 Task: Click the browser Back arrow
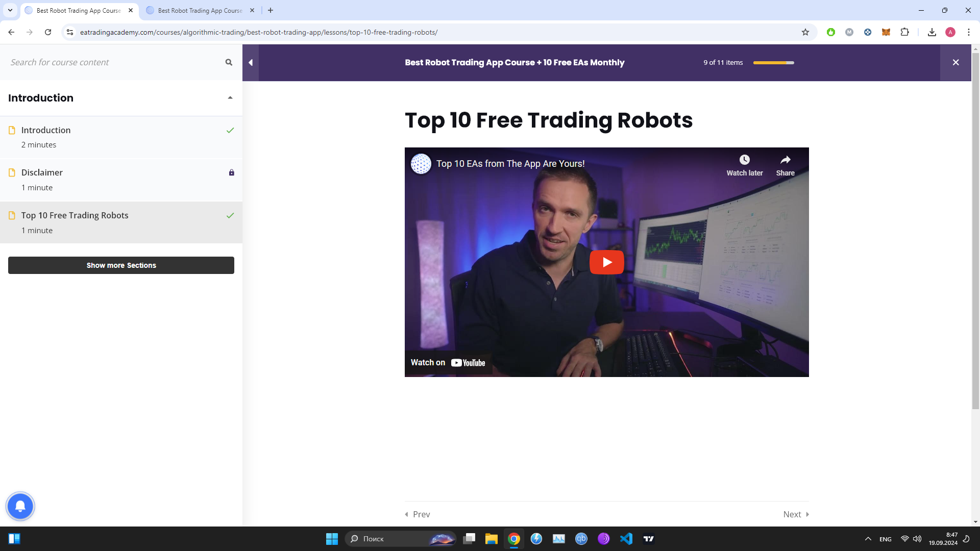[11, 32]
